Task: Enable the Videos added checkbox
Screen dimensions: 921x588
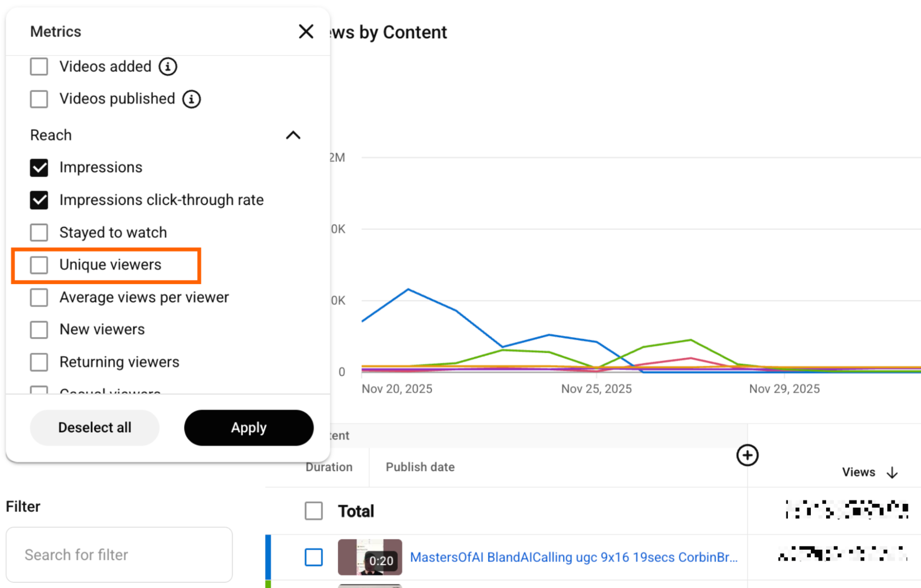Action: tap(39, 66)
